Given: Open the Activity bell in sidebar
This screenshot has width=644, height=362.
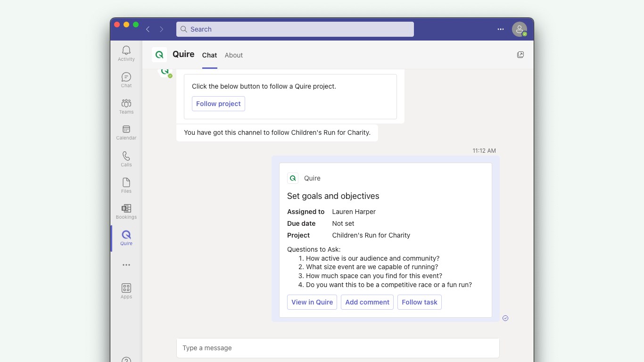Looking at the screenshot, I should (x=126, y=53).
